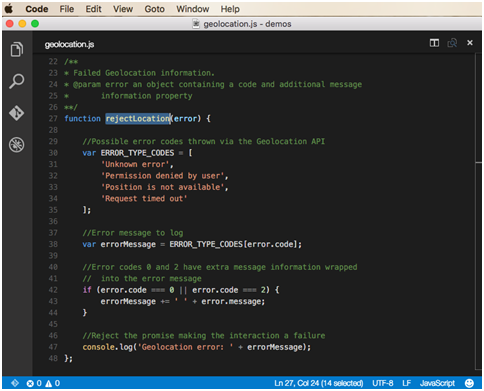The image size is (484, 391).
Task: Click line number 42 in gutter
Action: pyautogui.click(x=53, y=290)
